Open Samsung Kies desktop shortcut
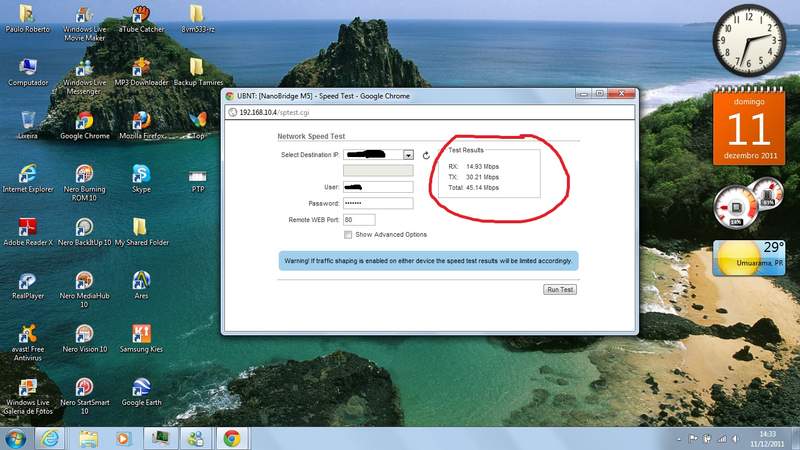This screenshot has height=450, width=800. point(141,339)
